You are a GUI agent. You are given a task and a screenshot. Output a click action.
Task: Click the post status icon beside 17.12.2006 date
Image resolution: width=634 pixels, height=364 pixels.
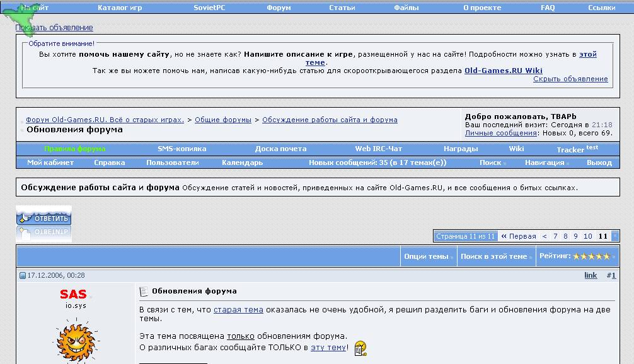pyautogui.click(x=23, y=276)
